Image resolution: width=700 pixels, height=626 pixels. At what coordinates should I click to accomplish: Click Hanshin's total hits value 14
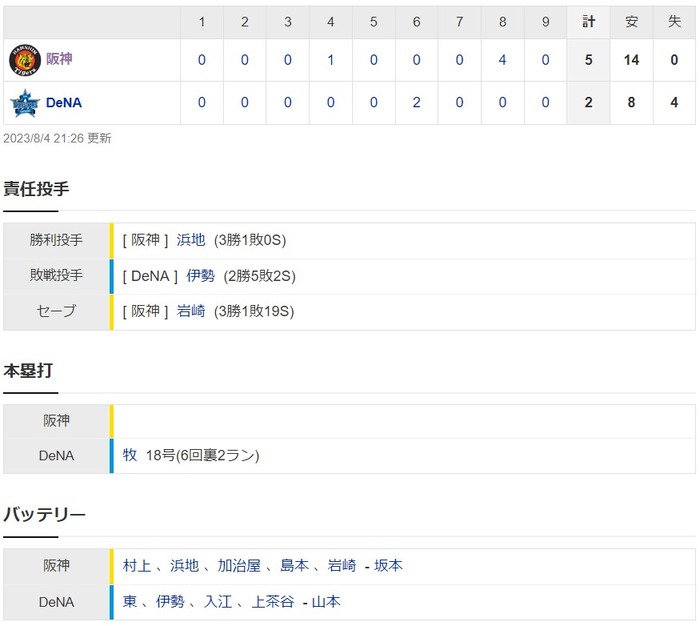click(x=631, y=60)
